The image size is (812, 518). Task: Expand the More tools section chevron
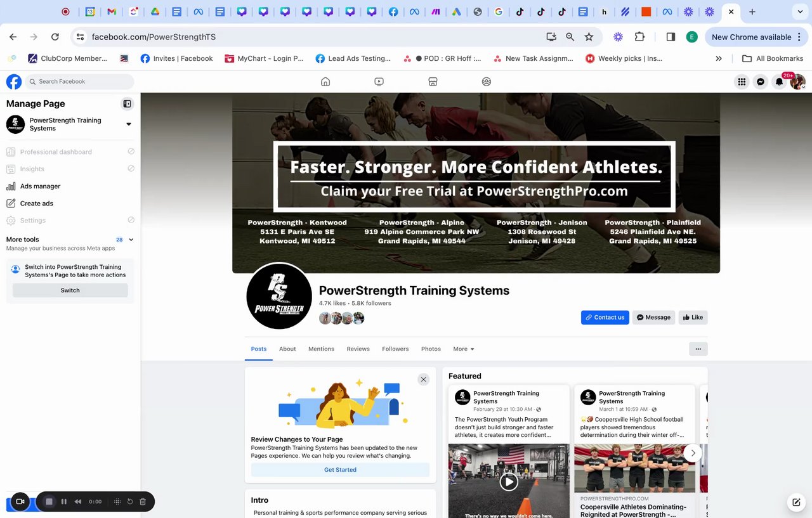pyautogui.click(x=131, y=240)
